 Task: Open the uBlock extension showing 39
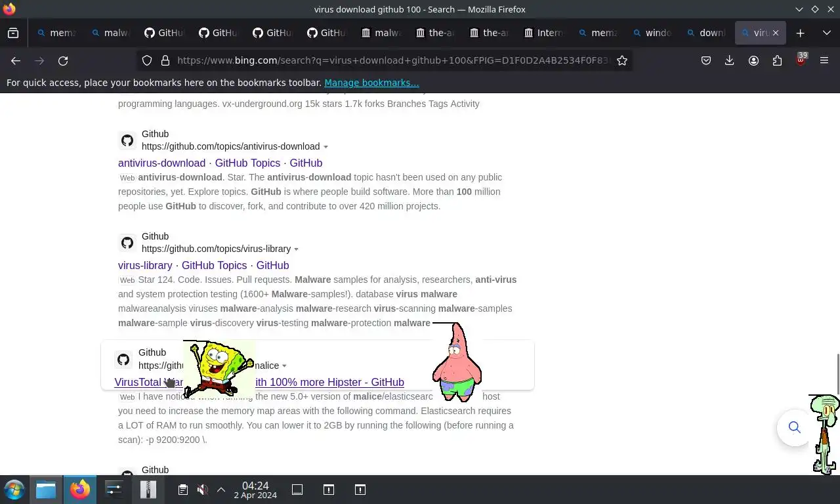click(801, 60)
